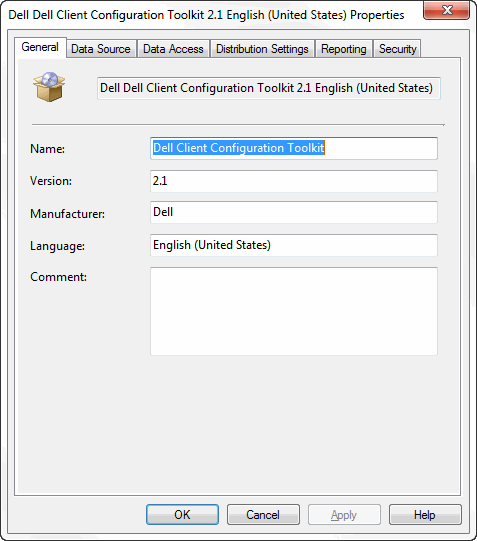
Task: Click the Comment: label
Action: point(59,277)
